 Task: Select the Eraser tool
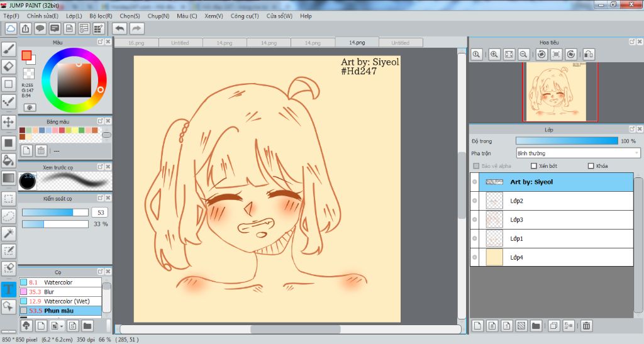click(x=9, y=67)
